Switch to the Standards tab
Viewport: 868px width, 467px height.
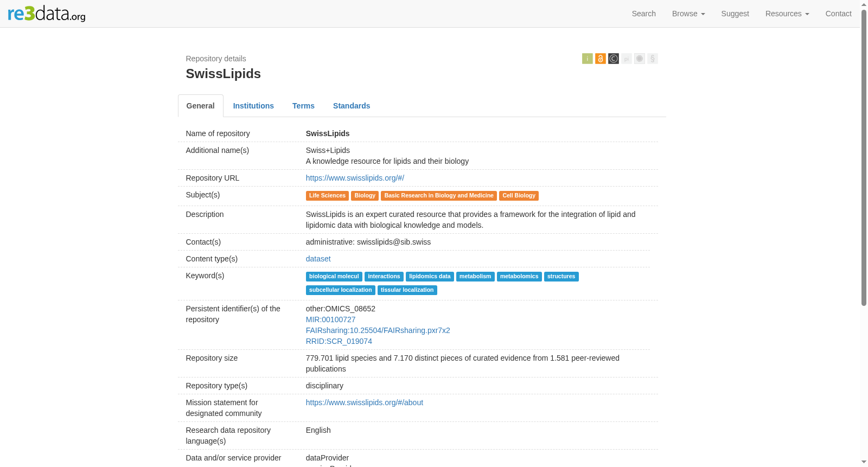coord(352,106)
